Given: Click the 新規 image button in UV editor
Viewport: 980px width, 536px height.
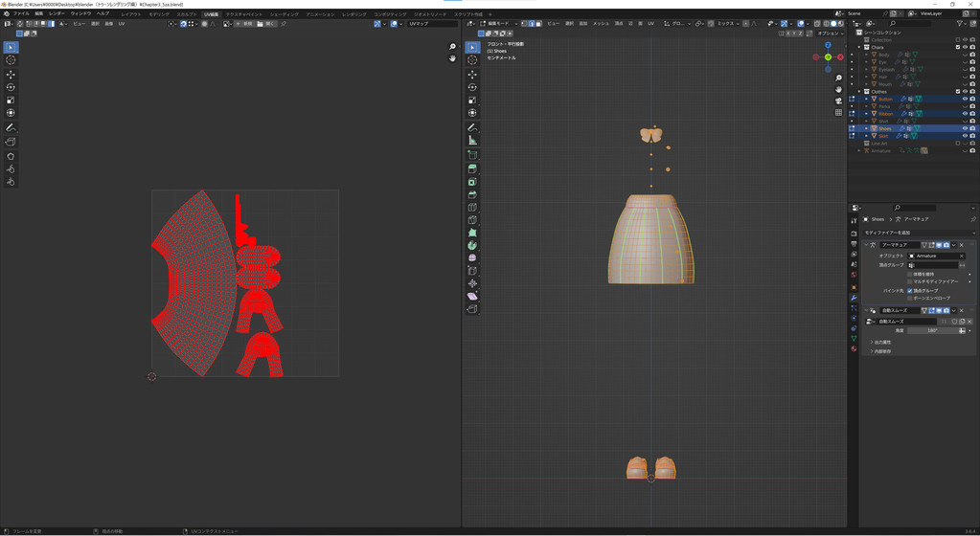Looking at the screenshot, I should [245, 24].
